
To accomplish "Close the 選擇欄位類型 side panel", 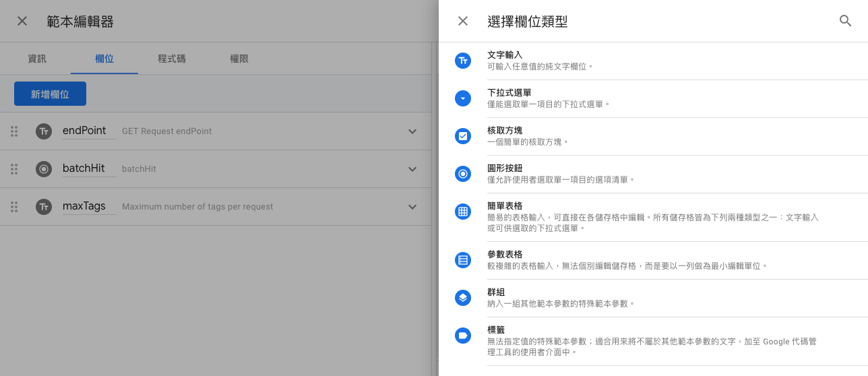I will click(463, 21).
